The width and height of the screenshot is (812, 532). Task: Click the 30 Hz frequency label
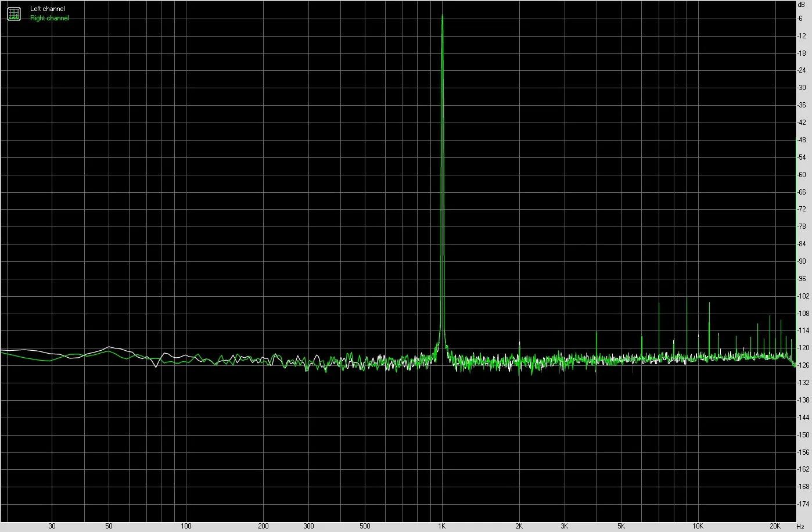[52, 526]
